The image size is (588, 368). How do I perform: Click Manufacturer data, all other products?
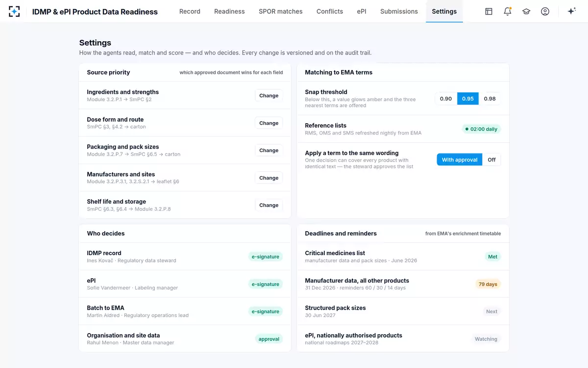[x=357, y=281]
